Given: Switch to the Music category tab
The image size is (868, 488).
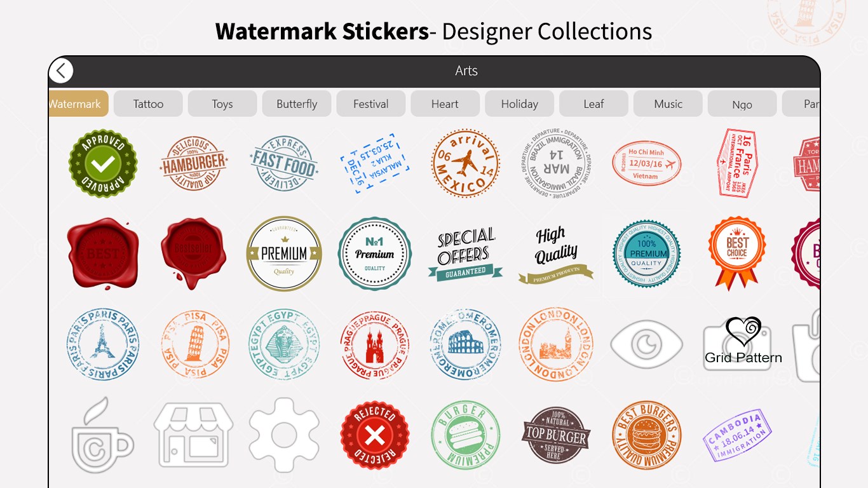Looking at the screenshot, I should [x=668, y=104].
